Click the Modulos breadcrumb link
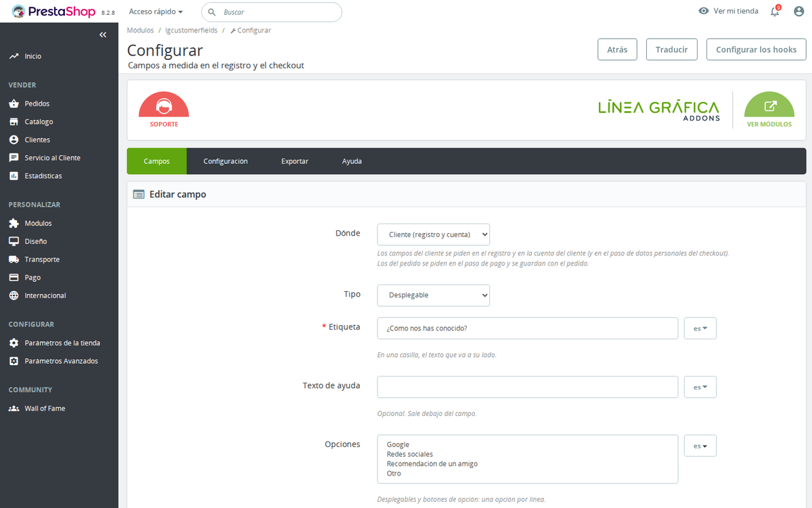Image resolution: width=812 pixels, height=508 pixels. point(141,30)
